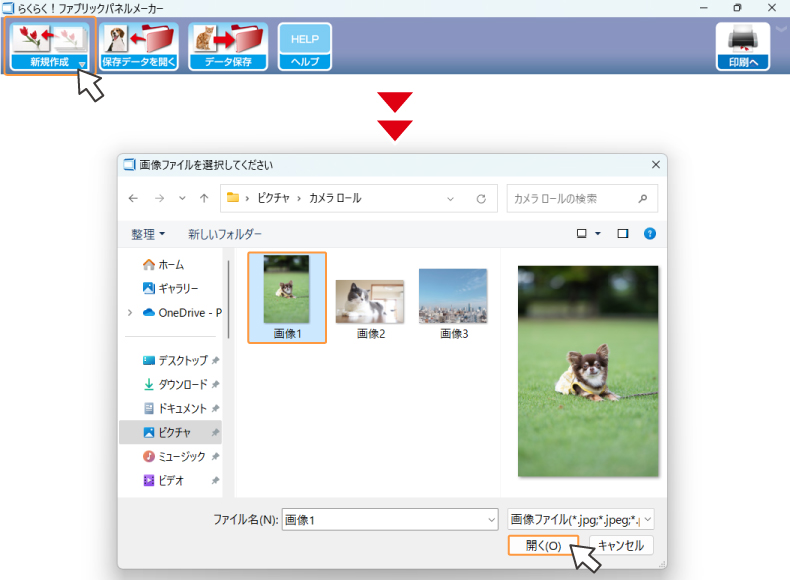The height and width of the screenshot is (580, 790).
Task: Minimize the ファブリックパネルメーカー window
Action: (x=704, y=8)
